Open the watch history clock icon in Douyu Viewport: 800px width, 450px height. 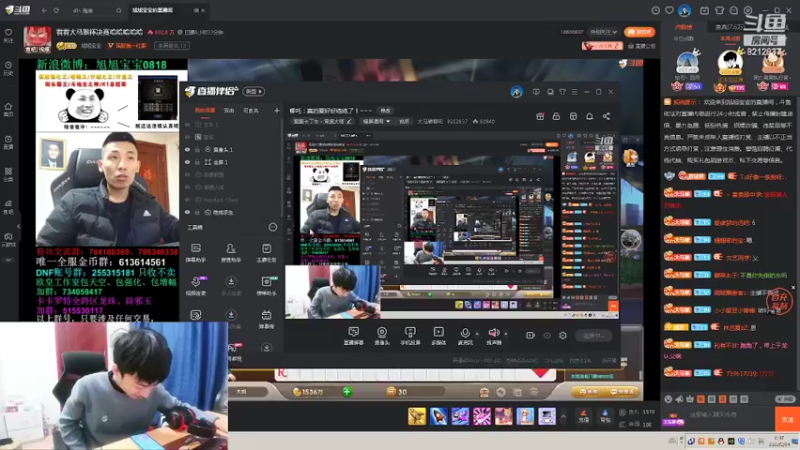[656, 10]
